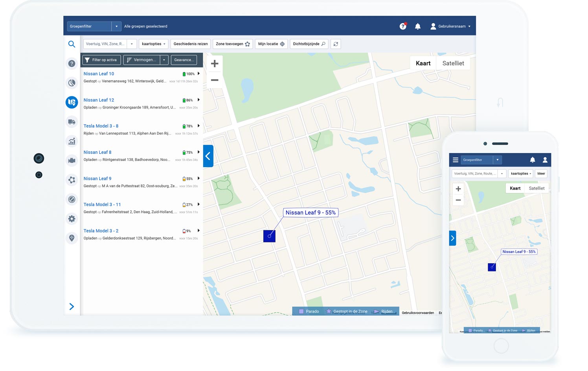This screenshot has width=588, height=371.
Task: Open notifications bell in tablet top bar
Action: pos(418,26)
